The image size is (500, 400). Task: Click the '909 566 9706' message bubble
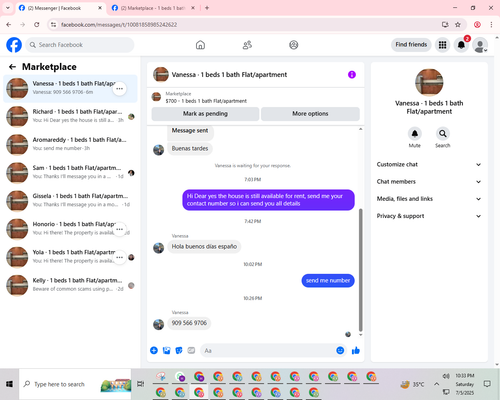click(x=189, y=323)
